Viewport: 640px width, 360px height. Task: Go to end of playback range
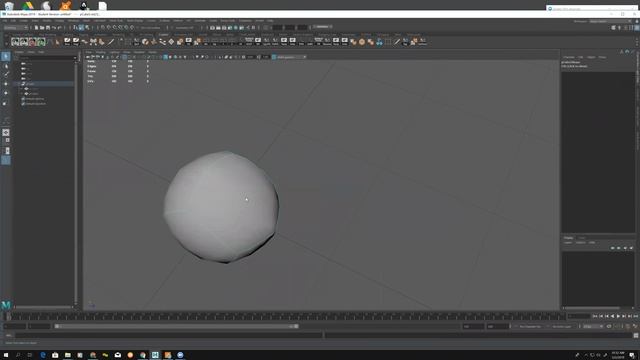[636, 316]
